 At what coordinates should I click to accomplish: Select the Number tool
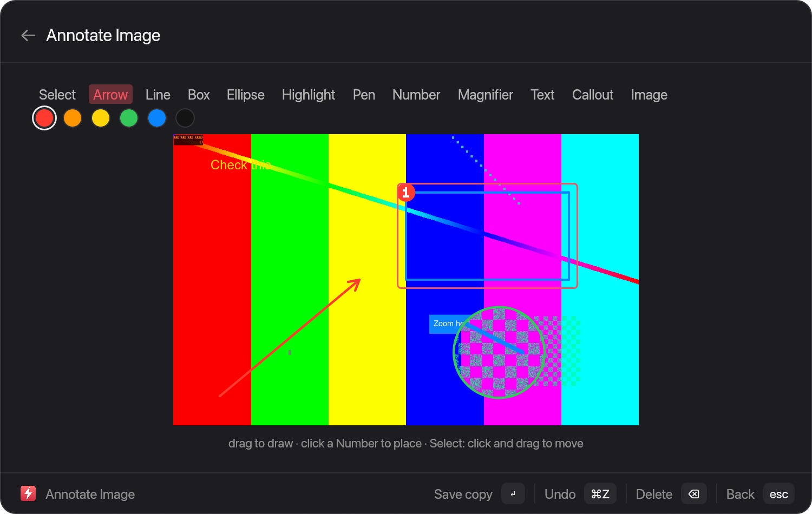click(x=416, y=95)
